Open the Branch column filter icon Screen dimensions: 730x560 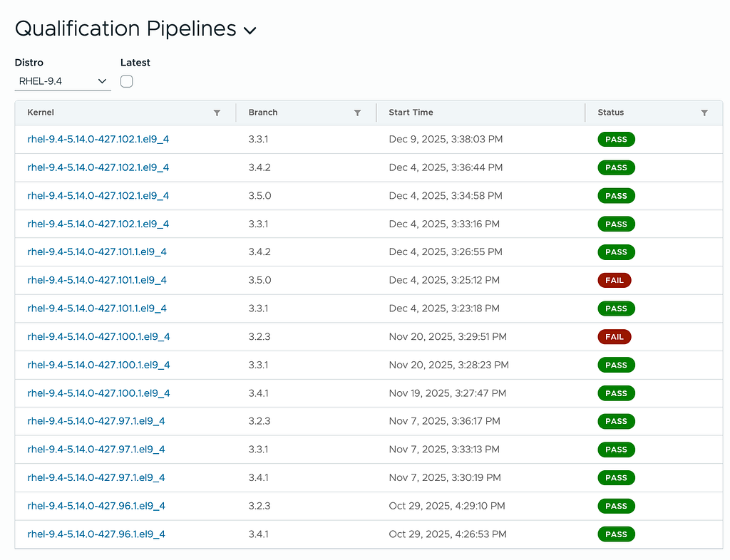point(358,113)
